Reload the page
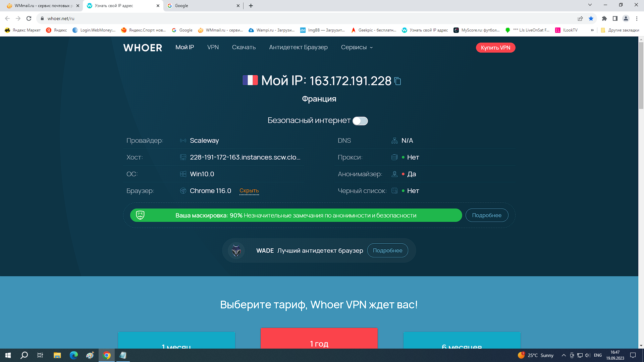Image resolution: width=644 pixels, height=362 pixels. [29, 18]
